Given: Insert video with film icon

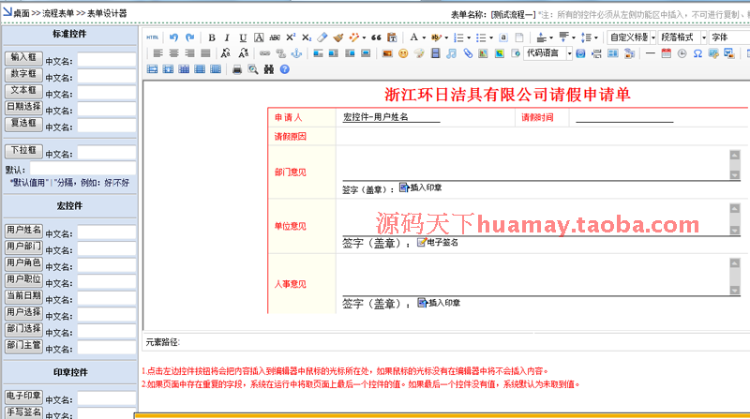Looking at the screenshot, I should point(435,53).
